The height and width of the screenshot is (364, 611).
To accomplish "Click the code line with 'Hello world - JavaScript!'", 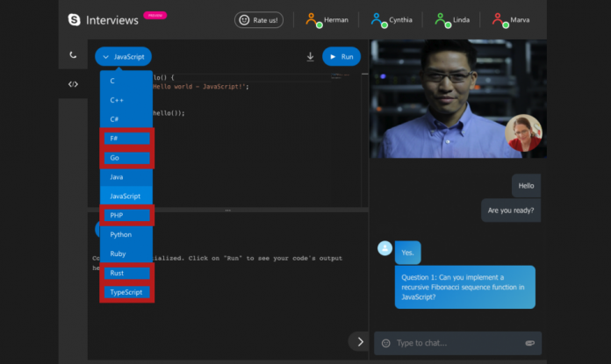I will click(201, 87).
